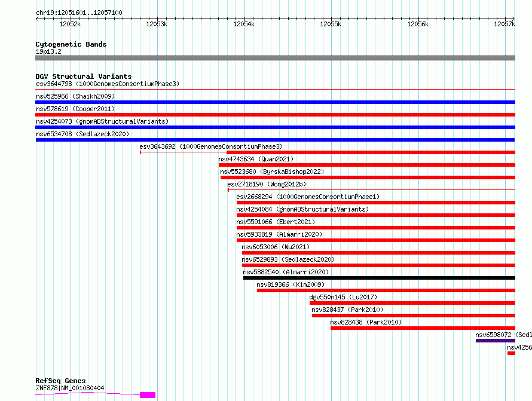Click the nsv4743634 Quan2021 variant label
Image resolution: width=532 pixels, height=401 pixels.
pyautogui.click(x=256, y=159)
